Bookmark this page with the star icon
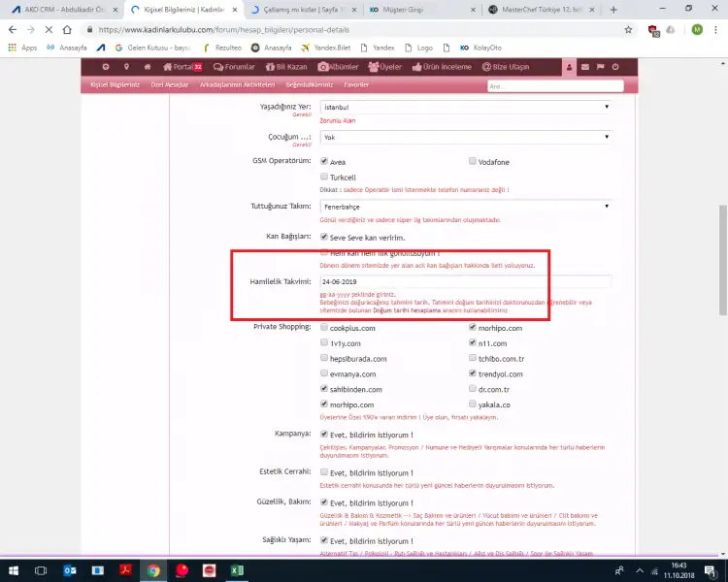The image size is (728, 582). [629, 29]
